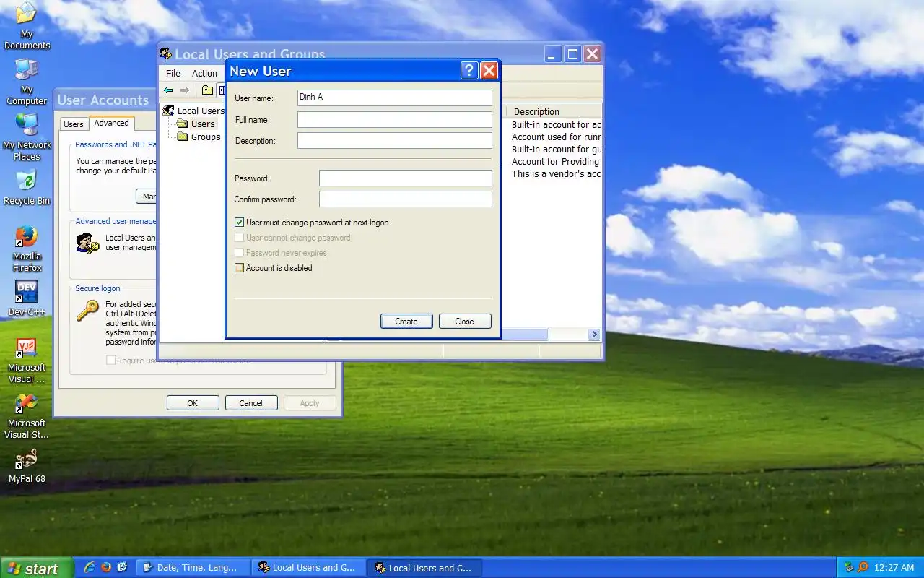924x578 pixels.
Task: Click first Local Users and G... taskbar button
Action: point(309,568)
